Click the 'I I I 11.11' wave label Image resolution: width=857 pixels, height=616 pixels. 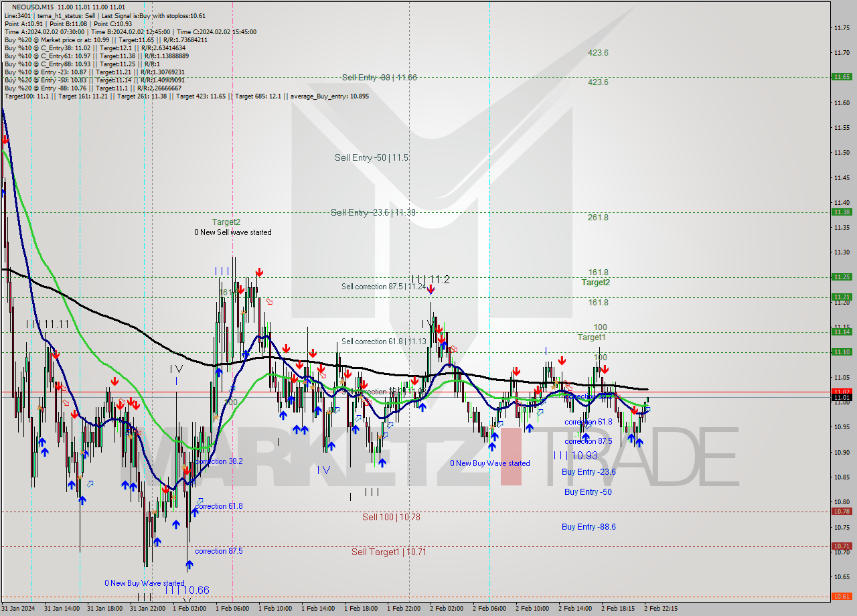[x=48, y=324]
